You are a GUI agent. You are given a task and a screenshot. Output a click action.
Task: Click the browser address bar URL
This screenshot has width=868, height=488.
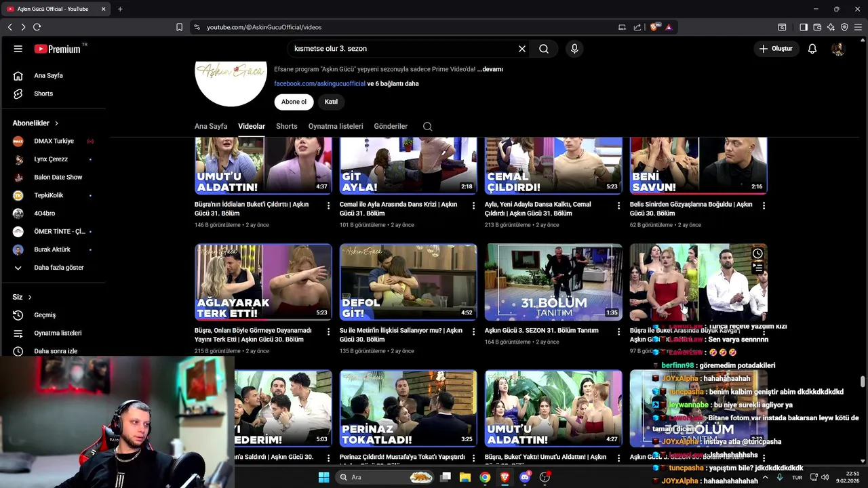264,27
